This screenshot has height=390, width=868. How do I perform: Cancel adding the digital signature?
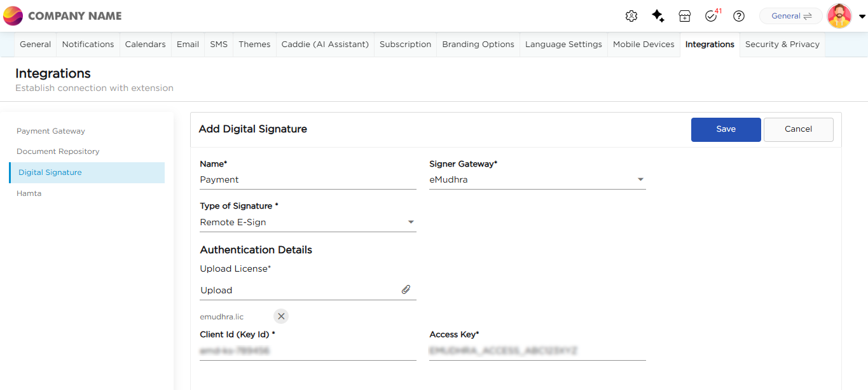point(798,129)
